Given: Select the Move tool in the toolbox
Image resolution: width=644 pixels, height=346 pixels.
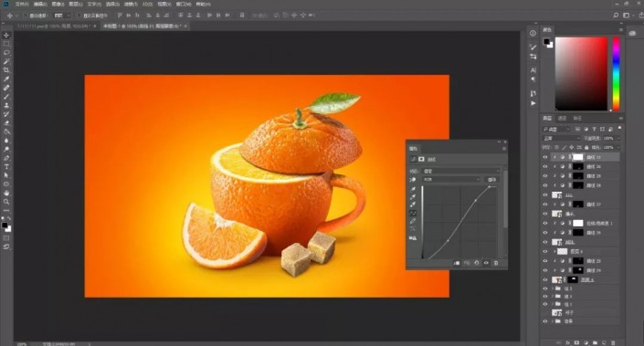Looking at the screenshot, I should [x=6, y=36].
